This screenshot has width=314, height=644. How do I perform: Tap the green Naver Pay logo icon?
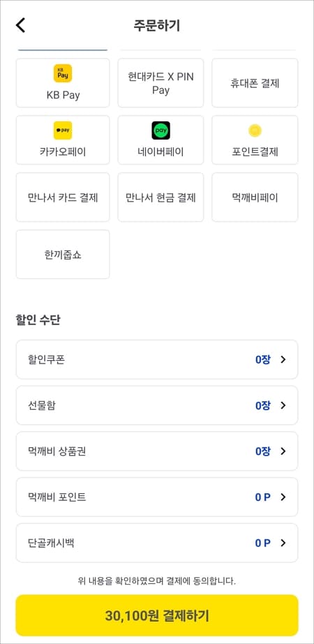160,130
